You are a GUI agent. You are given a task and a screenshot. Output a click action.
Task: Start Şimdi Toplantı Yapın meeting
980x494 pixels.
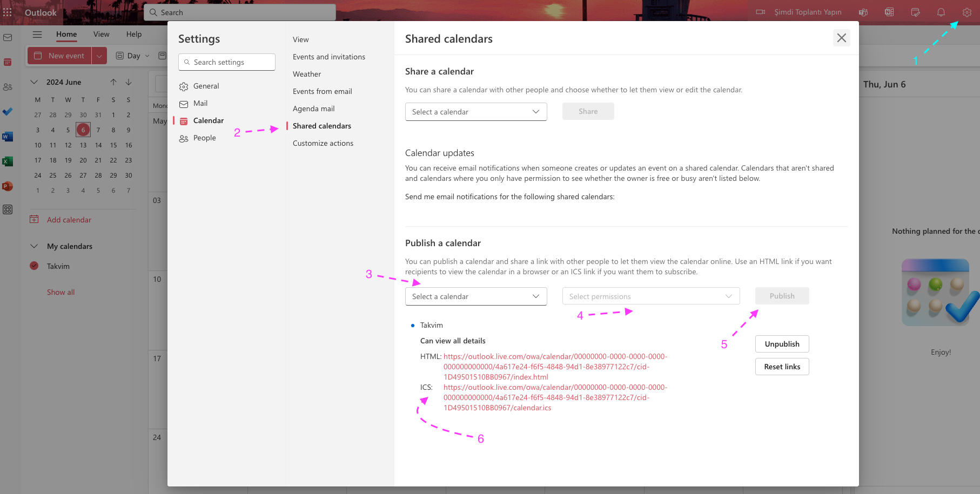[798, 12]
